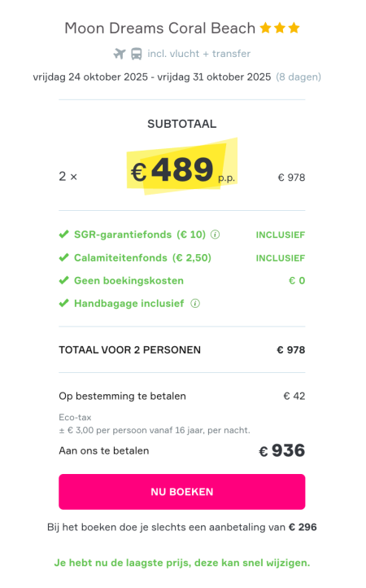Click the (8 dagen) duration text
Screen dimensions: 366x588
click(298, 77)
